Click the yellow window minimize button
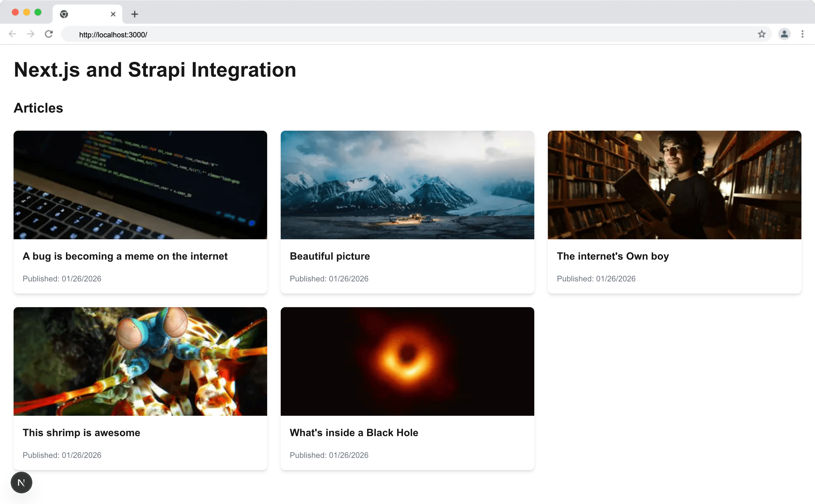The height and width of the screenshot is (504, 815). (x=27, y=12)
